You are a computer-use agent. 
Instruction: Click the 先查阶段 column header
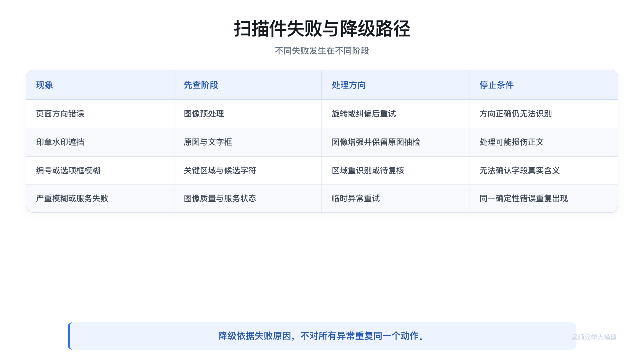(248, 85)
